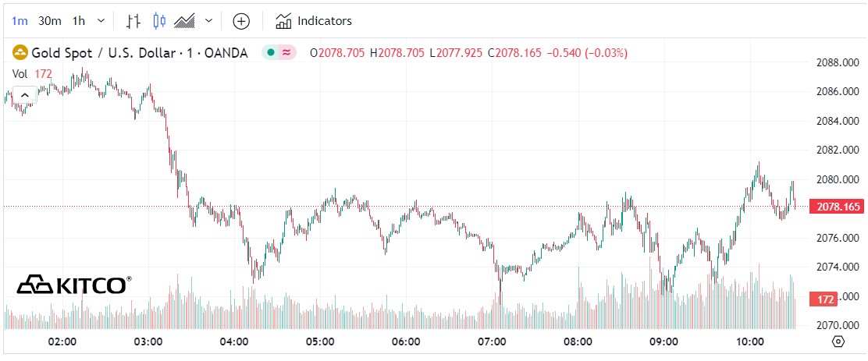The width and height of the screenshot is (868, 361).
Task: Switch to the 1m timeframe
Action: point(18,21)
